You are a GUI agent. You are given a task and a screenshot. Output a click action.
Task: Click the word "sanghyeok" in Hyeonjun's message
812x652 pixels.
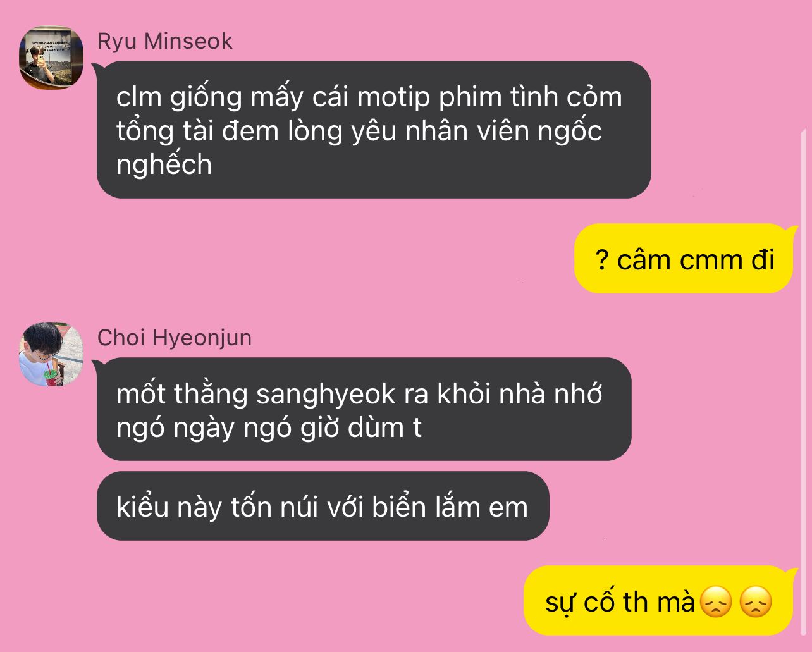[326, 395]
